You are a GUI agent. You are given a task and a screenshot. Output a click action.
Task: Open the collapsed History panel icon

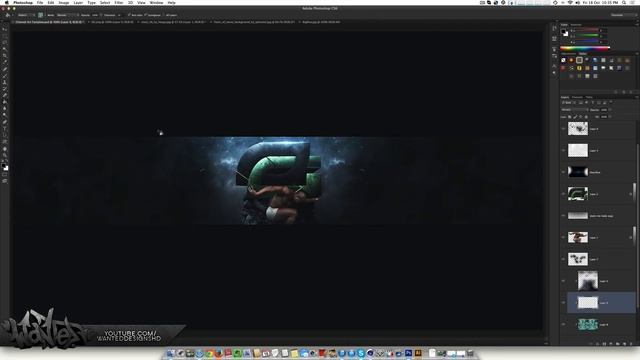pos(554,28)
